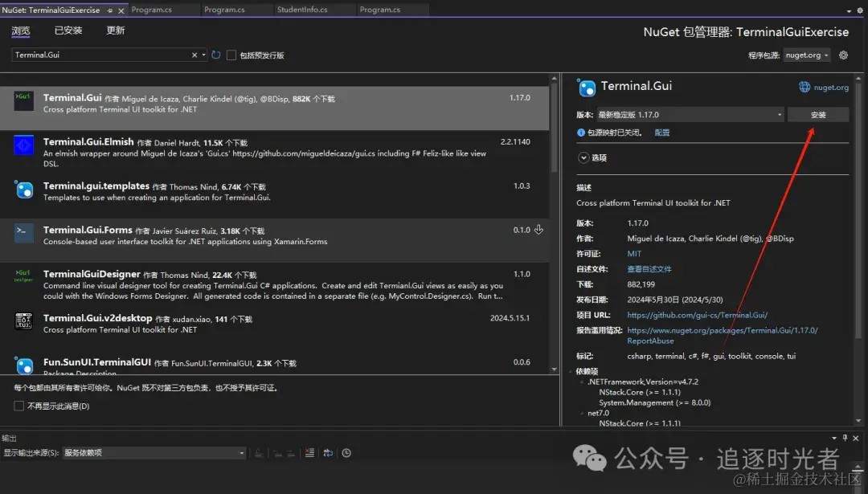Collapse the dependencies section

571,371
